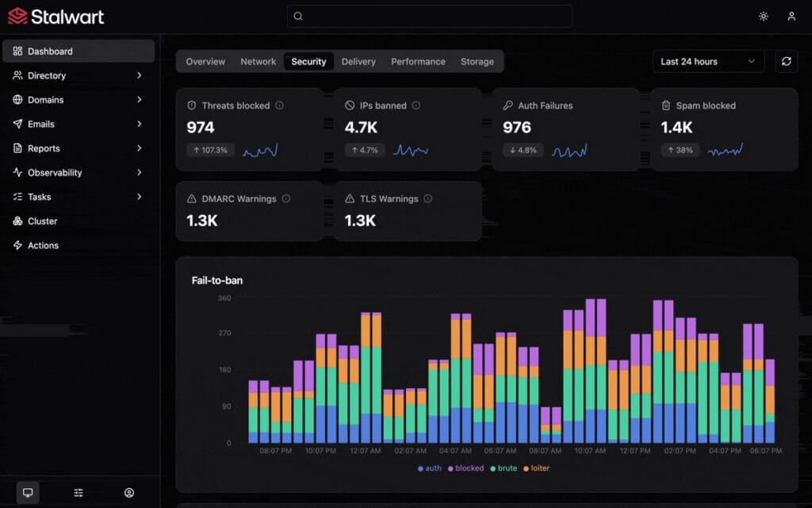Click the refresh icon next to Last 24 hours
812x508 pixels.
786,61
